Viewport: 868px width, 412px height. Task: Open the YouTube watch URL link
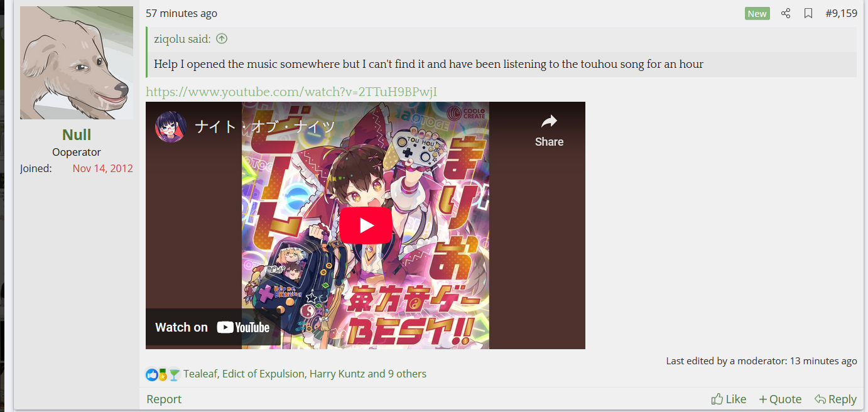tap(291, 92)
